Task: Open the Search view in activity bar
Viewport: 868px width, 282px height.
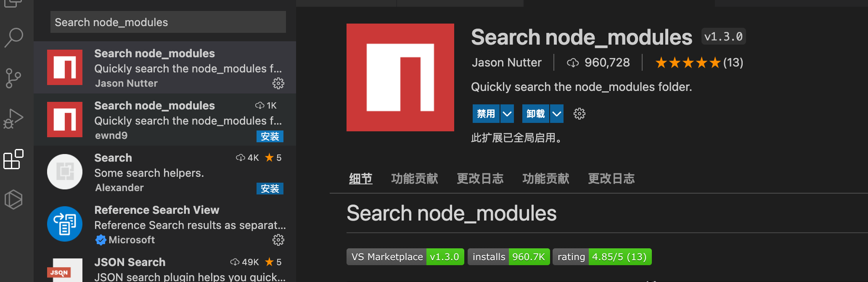Action: [14, 37]
